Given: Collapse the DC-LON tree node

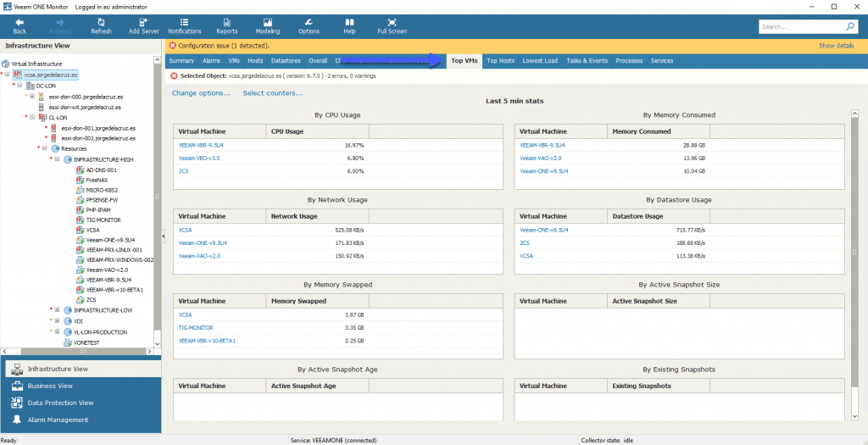Looking at the screenshot, I should (19, 86).
